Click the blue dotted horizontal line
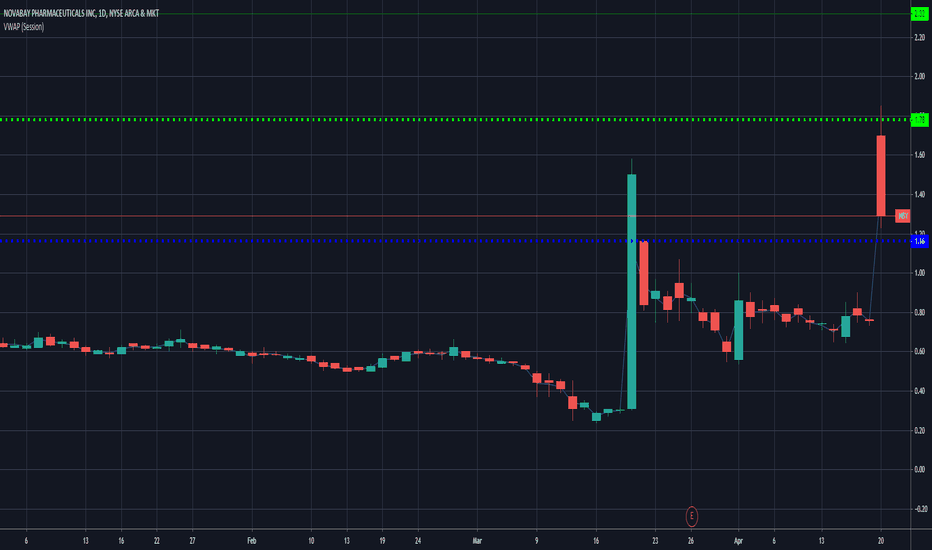Viewport: 932px width, 550px height. click(455, 241)
